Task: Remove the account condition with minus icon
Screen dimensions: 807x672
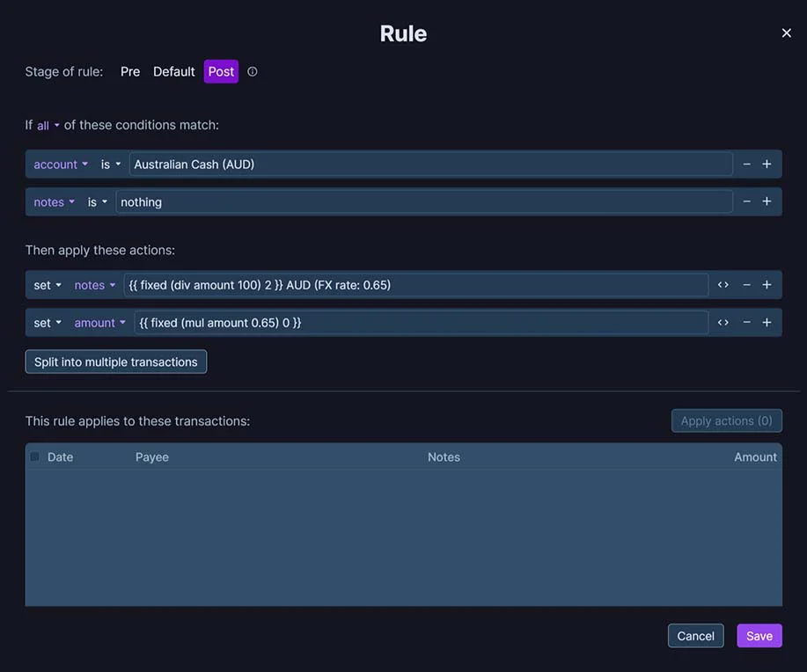Action: [747, 164]
